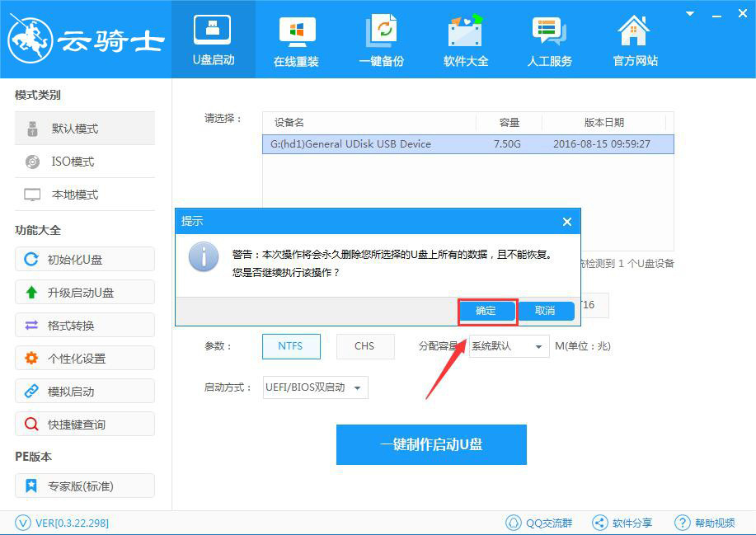Screen dimensions: 756x535
Task: Click the orange gear icon of 个性化设置
Action: click(x=31, y=358)
